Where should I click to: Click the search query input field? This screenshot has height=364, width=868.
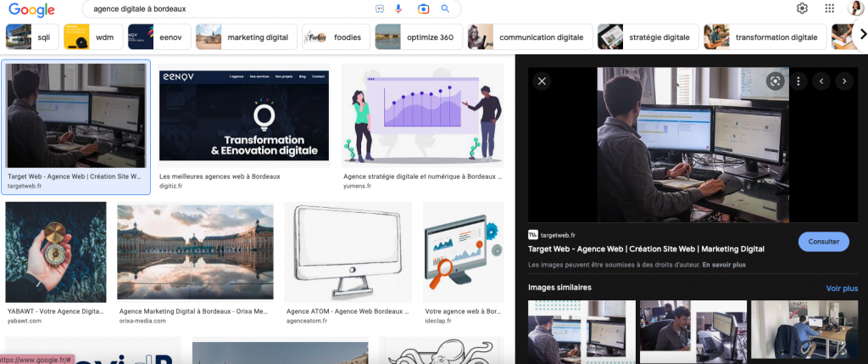(x=230, y=8)
